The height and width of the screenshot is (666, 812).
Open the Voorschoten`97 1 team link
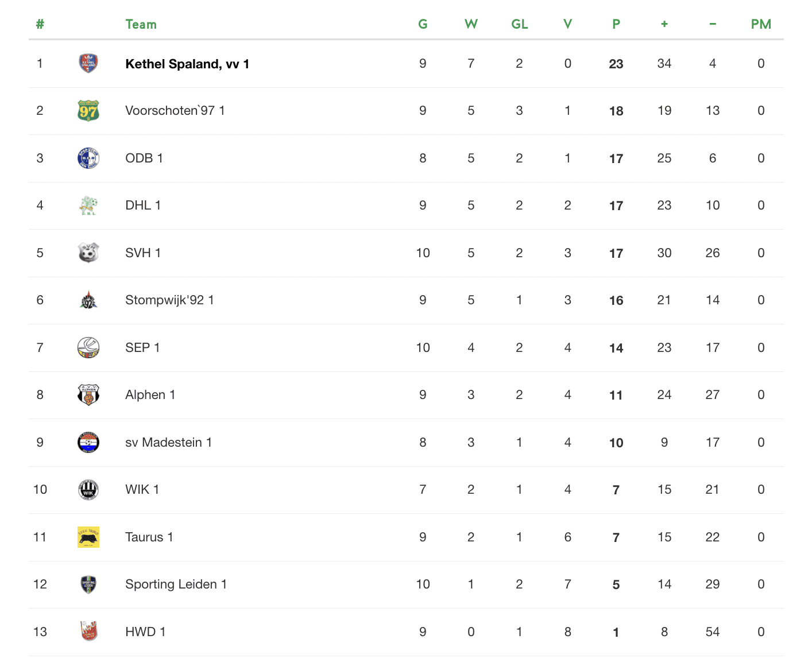pos(175,111)
